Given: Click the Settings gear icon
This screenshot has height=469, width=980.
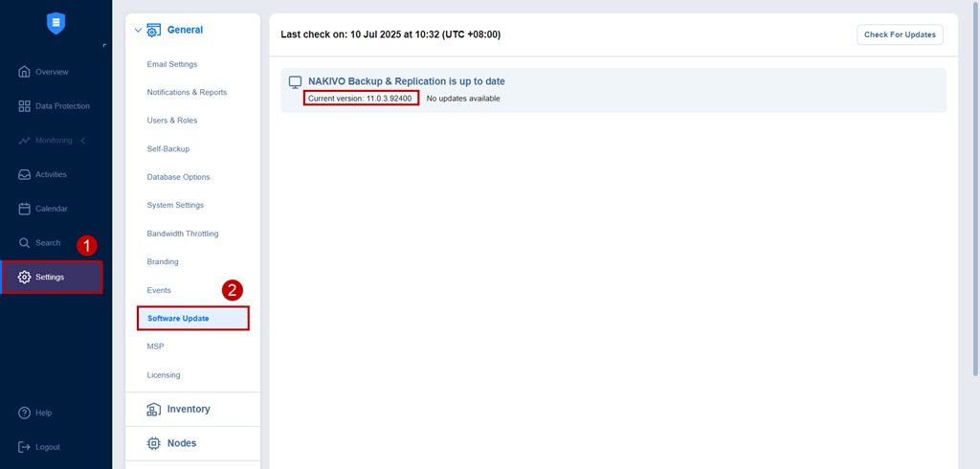Looking at the screenshot, I should (24, 277).
